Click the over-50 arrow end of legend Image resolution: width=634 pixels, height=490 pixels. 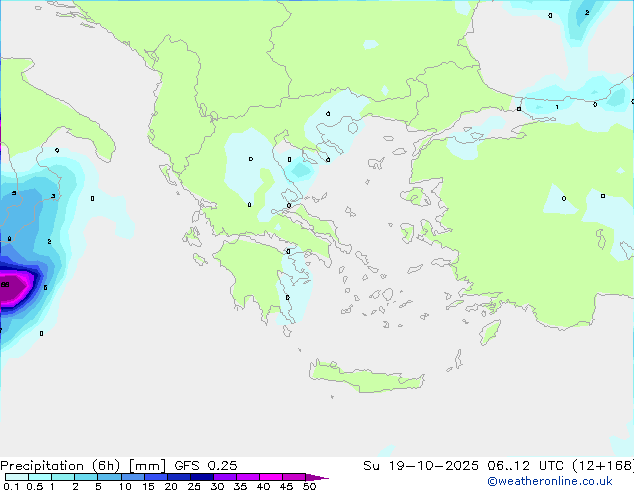[317, 477]
